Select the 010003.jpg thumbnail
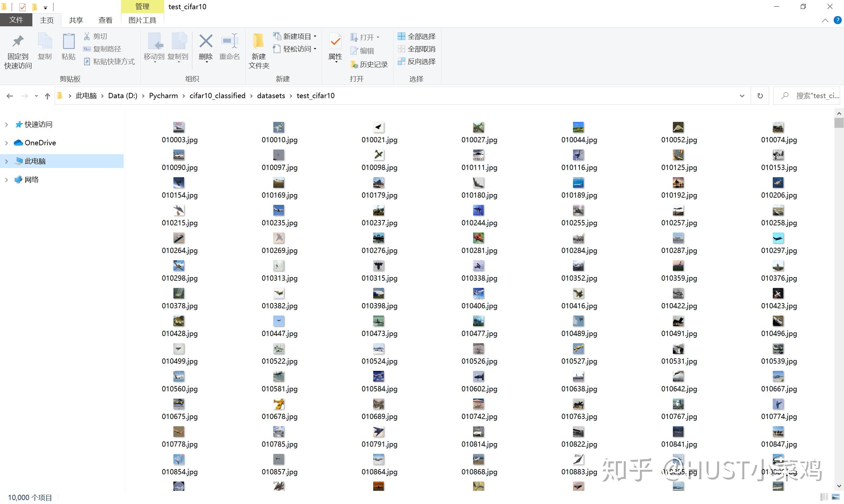The width and height of the screenshot is (844, 504). click(x=179, y=127)
